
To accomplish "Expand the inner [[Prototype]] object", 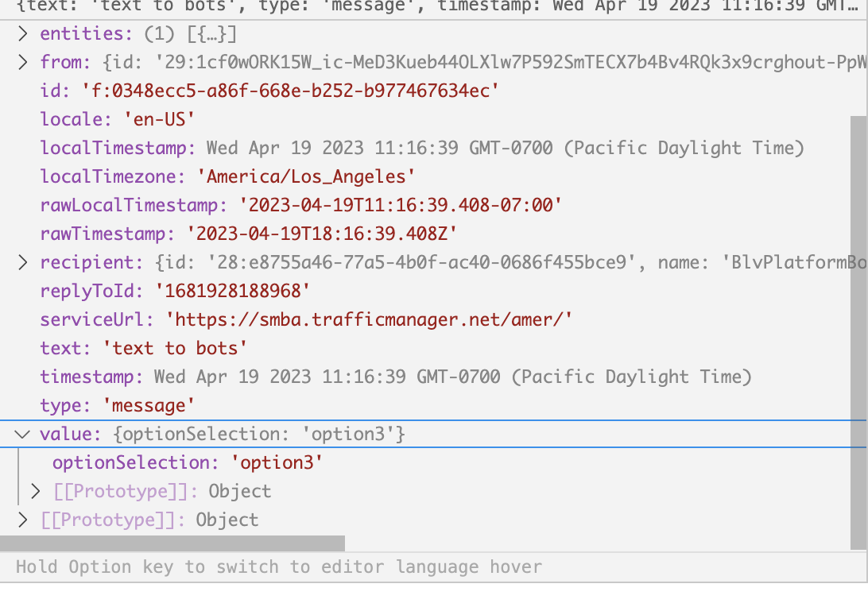I will (x=35, y=491).
